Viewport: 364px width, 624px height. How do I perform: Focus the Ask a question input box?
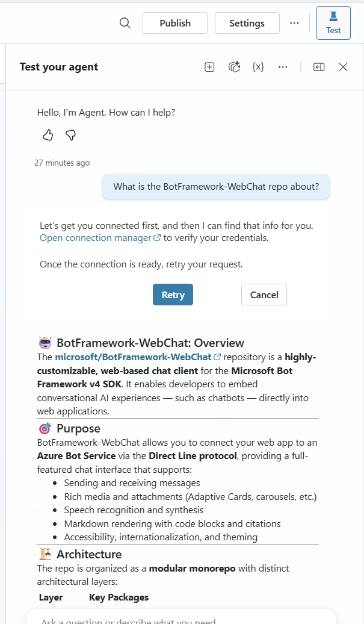click(x=180, y=618)
